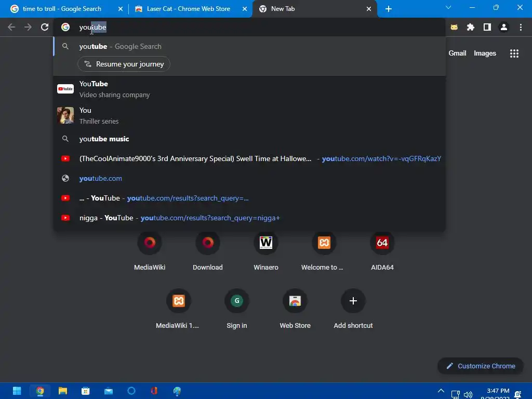Open File Explorer from the taskbar
Screen dimensions: 532x399
click(x=63, y=391)
